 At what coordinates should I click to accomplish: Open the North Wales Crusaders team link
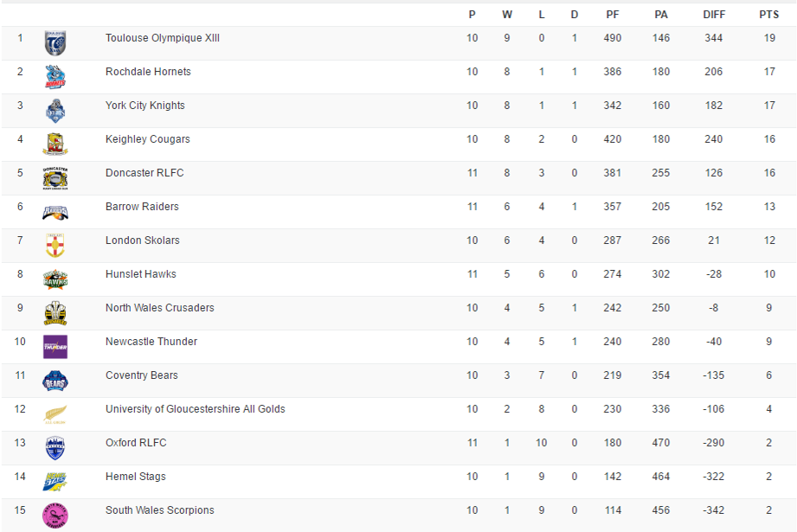[159, 308]
